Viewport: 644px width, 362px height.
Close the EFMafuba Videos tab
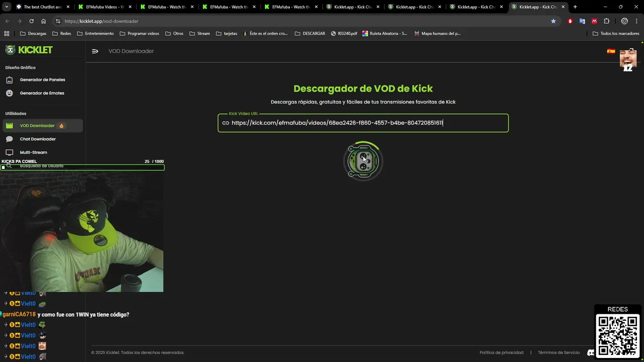click(130, 7)
